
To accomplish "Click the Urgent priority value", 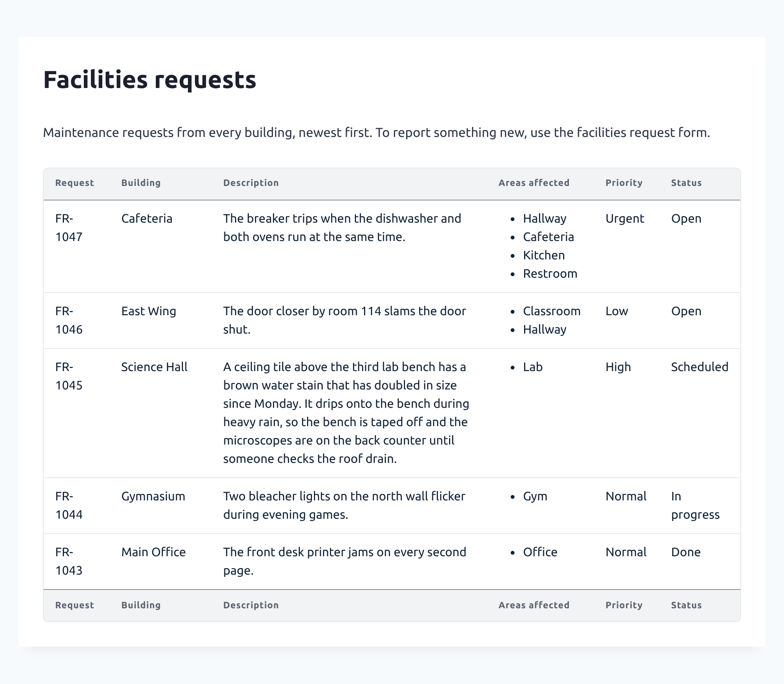I will [625, 218].
